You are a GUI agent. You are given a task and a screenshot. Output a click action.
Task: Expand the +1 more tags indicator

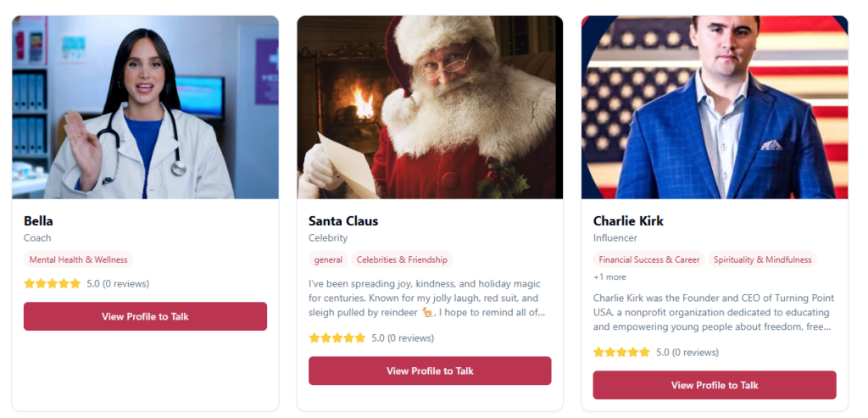[609, 276]
